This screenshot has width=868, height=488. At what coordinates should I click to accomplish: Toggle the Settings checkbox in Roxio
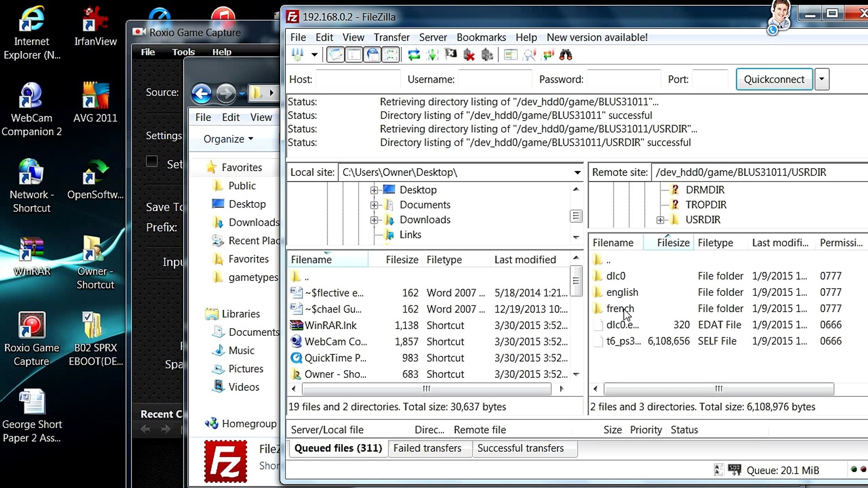click(152, 162)
